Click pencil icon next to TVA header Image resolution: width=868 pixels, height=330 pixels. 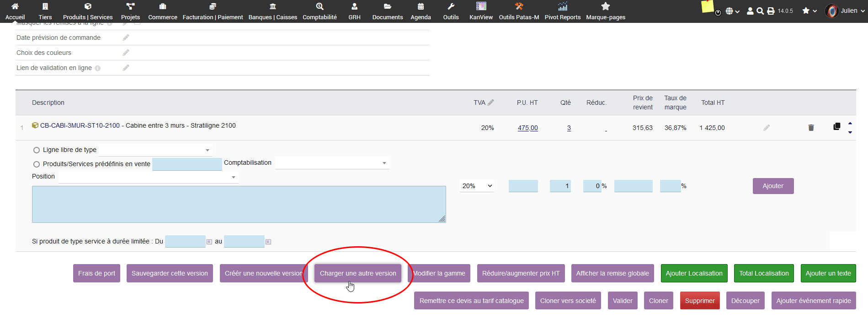491,103
